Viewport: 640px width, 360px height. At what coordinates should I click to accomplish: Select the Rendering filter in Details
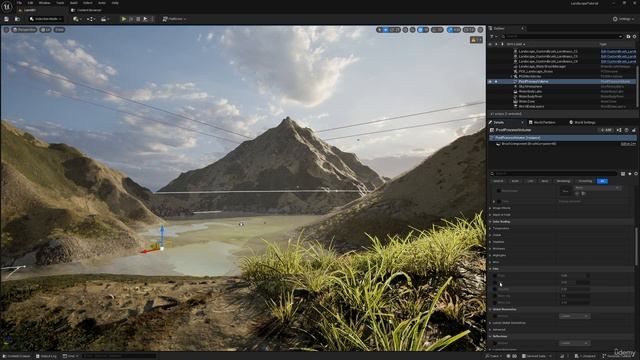(x=563, y=181)
